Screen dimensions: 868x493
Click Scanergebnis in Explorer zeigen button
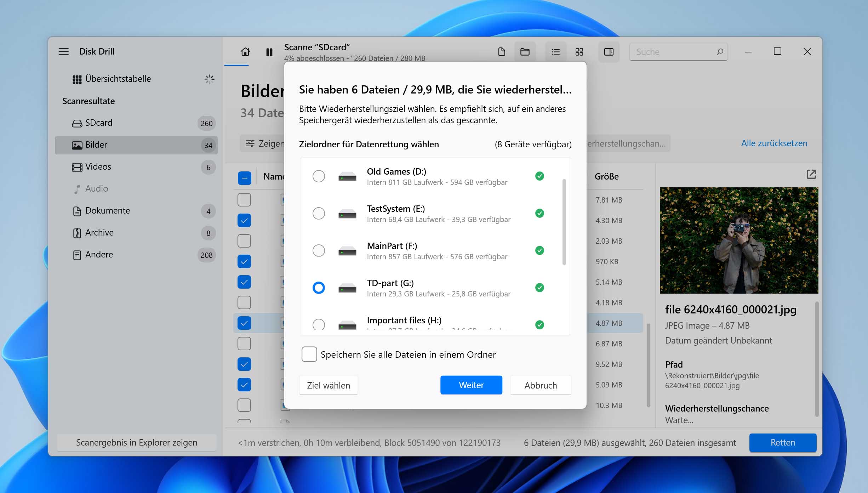click(137, 443)
